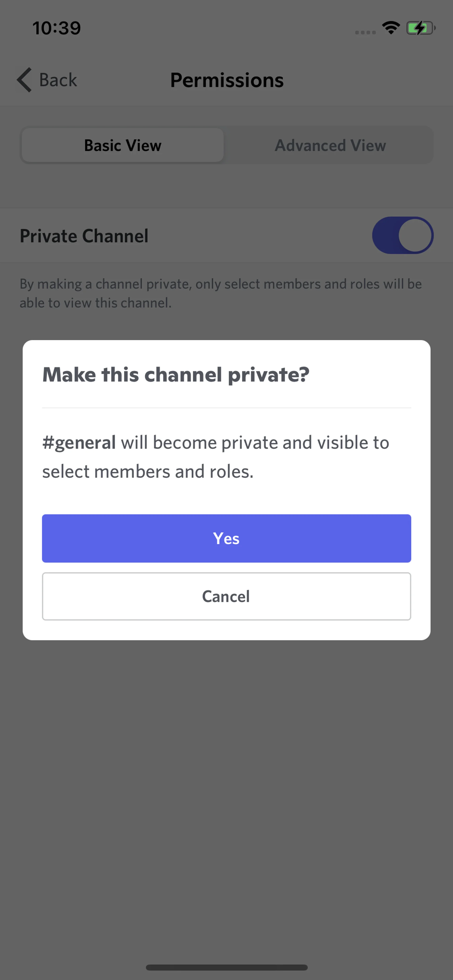Tap the Private Channel row label
453x980 pixels.
tap(84, 236)
